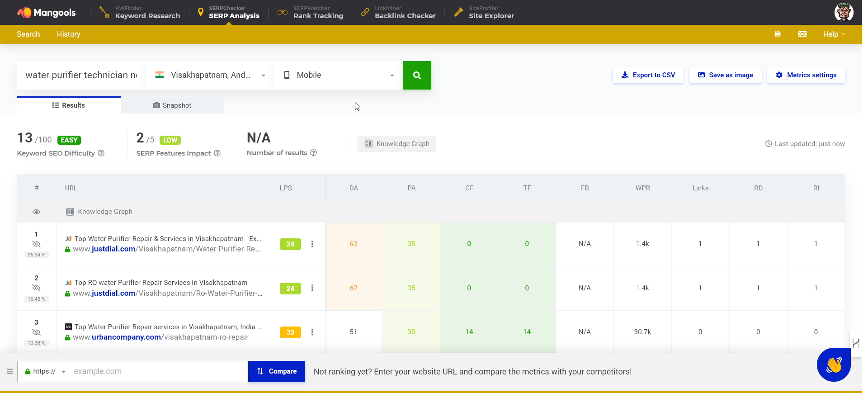This screenshot has width=868, height=393.
Task: Switch to Results tab
Action: click(x=69, y=105)
